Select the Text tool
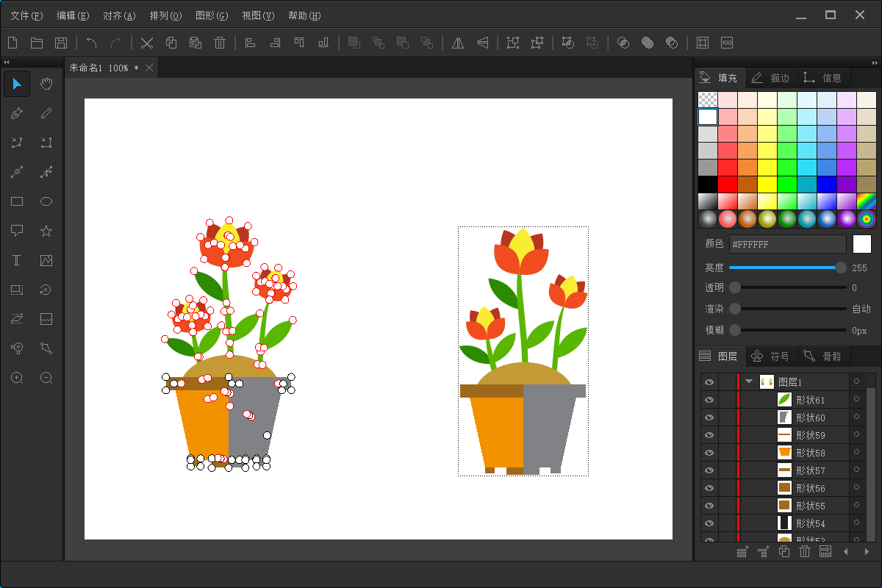The width and height of the screenshot is (882, 588). 17,260
